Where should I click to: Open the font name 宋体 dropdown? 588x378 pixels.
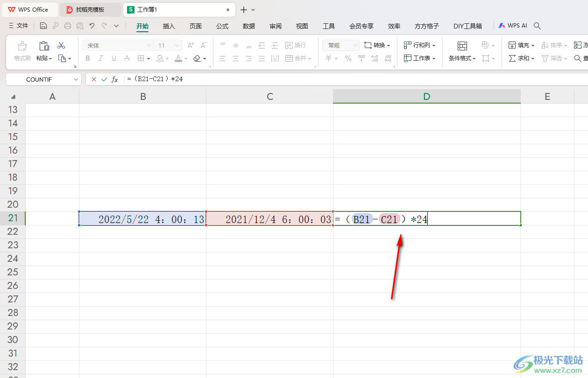[x=149, y=45]
